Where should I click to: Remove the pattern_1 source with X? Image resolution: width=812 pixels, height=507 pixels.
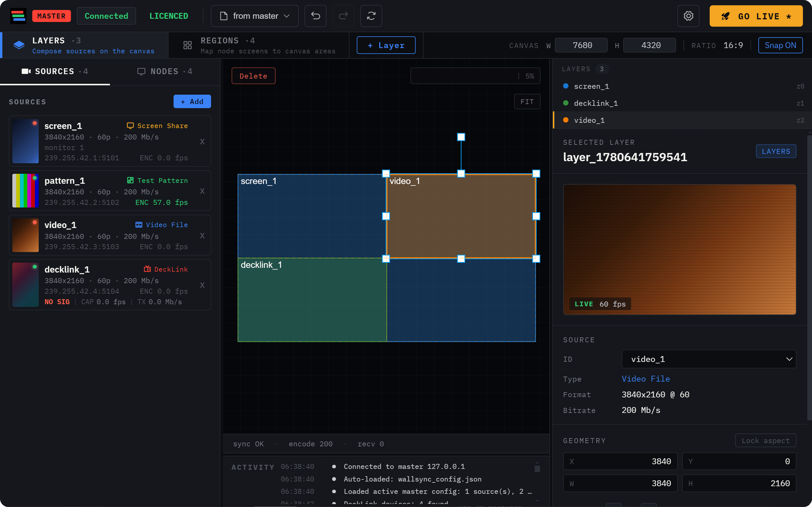[202, 191]
